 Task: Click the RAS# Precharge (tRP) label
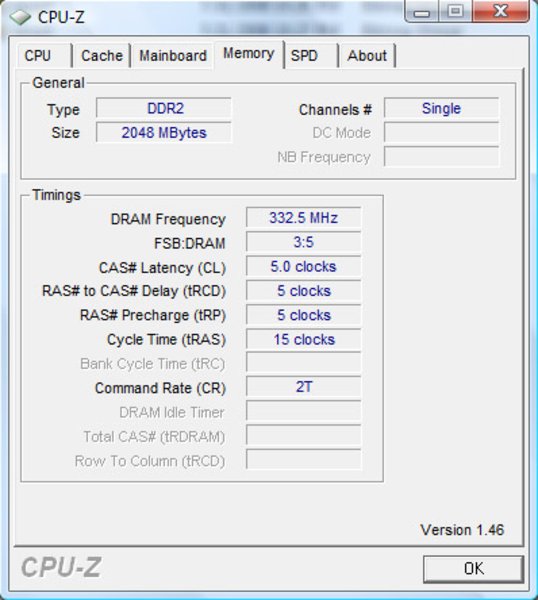tap(153, 315)
